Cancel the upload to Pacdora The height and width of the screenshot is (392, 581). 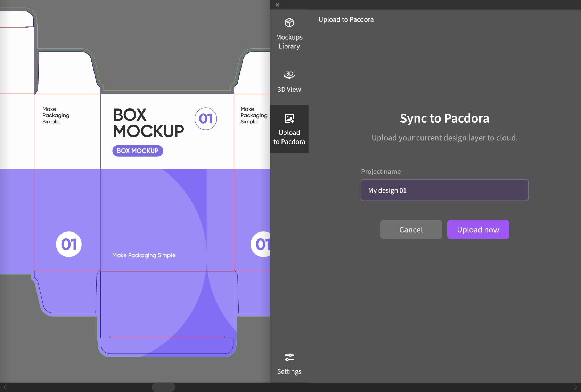click(x=411, y=229)
